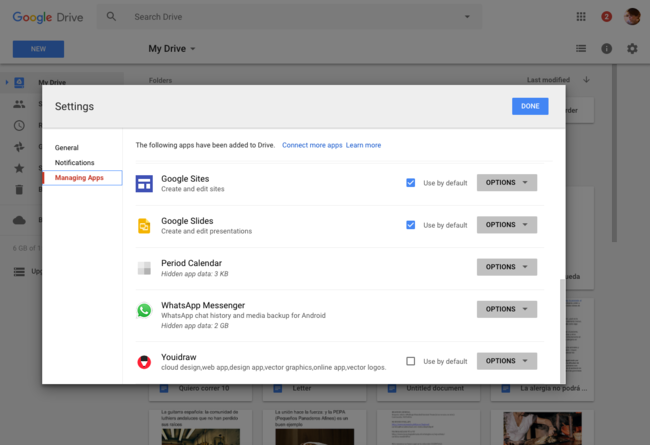The width and height of the screenshot is (650, 445).
Task: Open Options dropdown for Google Slides
Action: [x=507, y=225]
